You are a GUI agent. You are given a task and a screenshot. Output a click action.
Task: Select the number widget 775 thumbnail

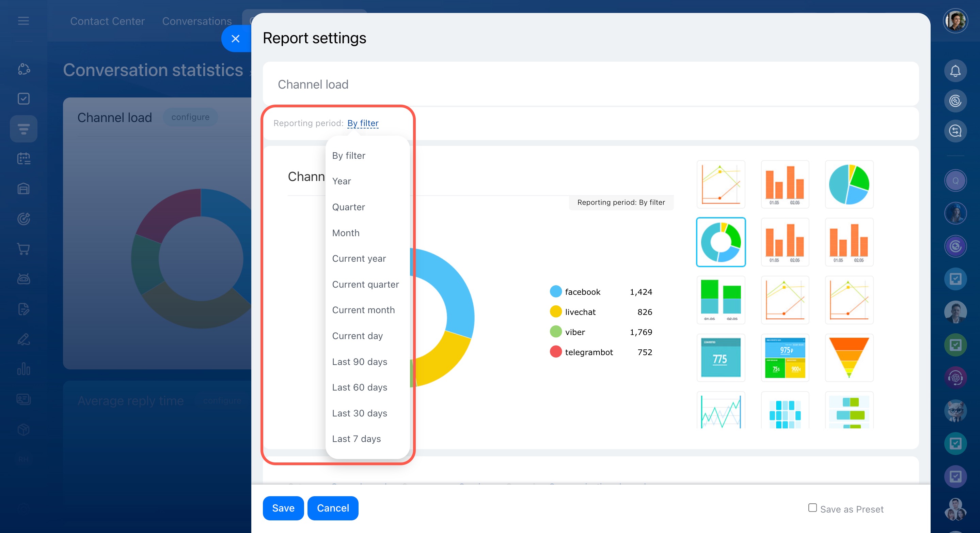[x=721, y=357]
